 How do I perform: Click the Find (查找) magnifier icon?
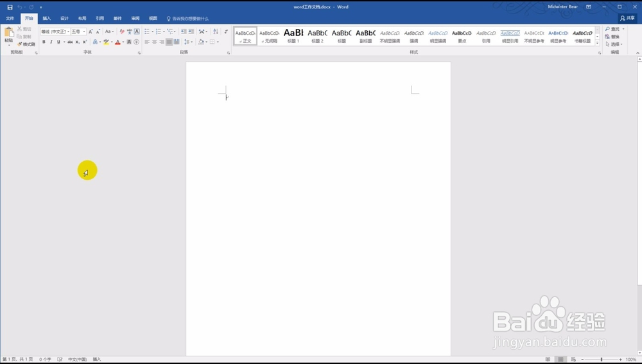pyautogui.click(x=607, y=29)
